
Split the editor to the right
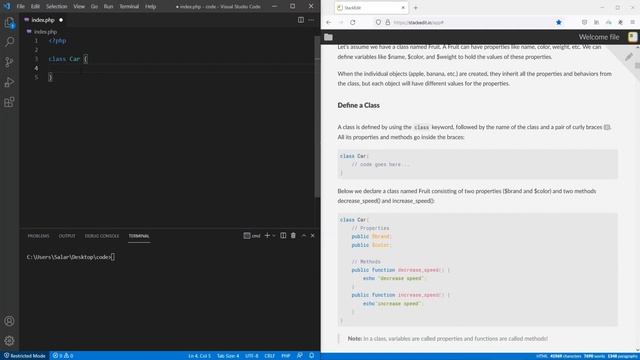pos(301,20)
